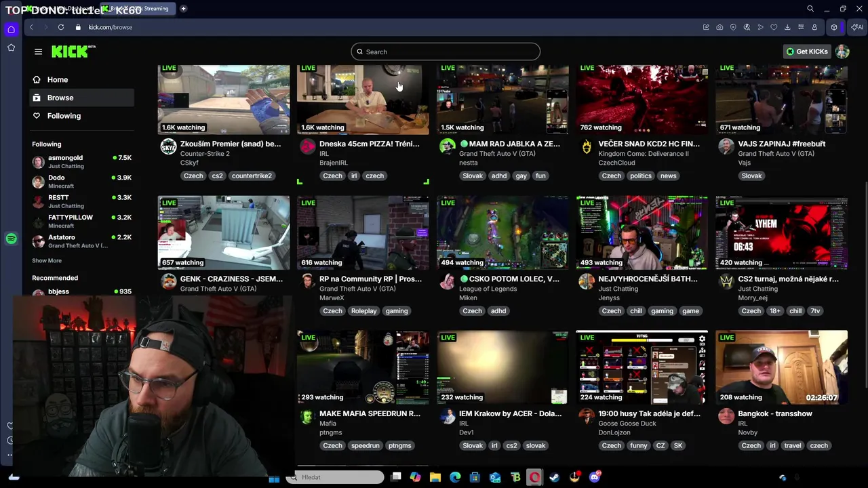Screen dimensions: 868x488
Task: Open the CzechCloud channel avatar
Action: (586, 147)
